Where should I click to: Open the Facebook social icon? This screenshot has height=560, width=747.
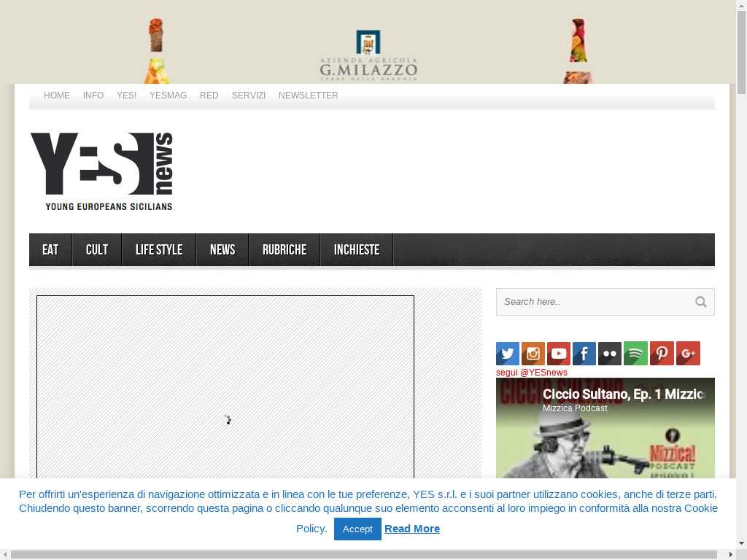point(584,354)
